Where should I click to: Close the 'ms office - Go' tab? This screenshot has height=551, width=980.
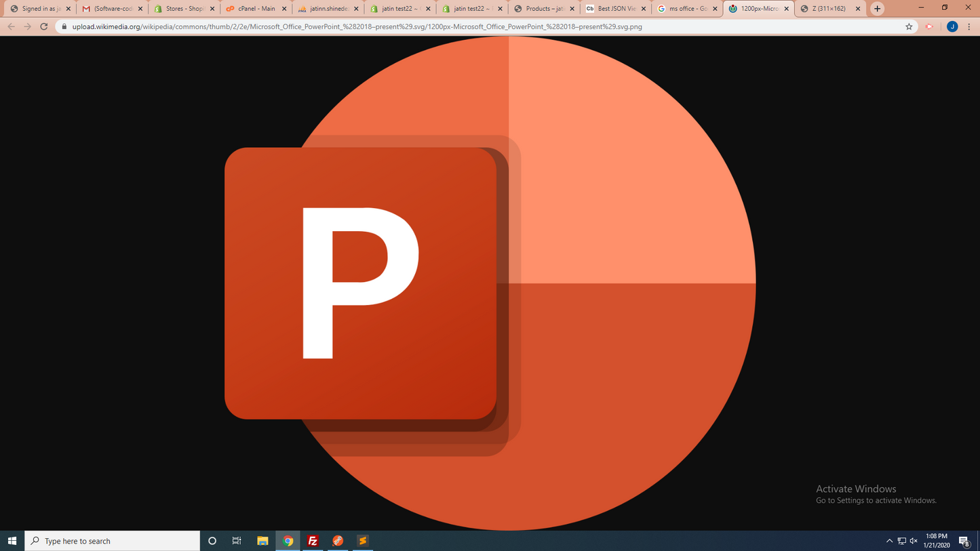715,9
